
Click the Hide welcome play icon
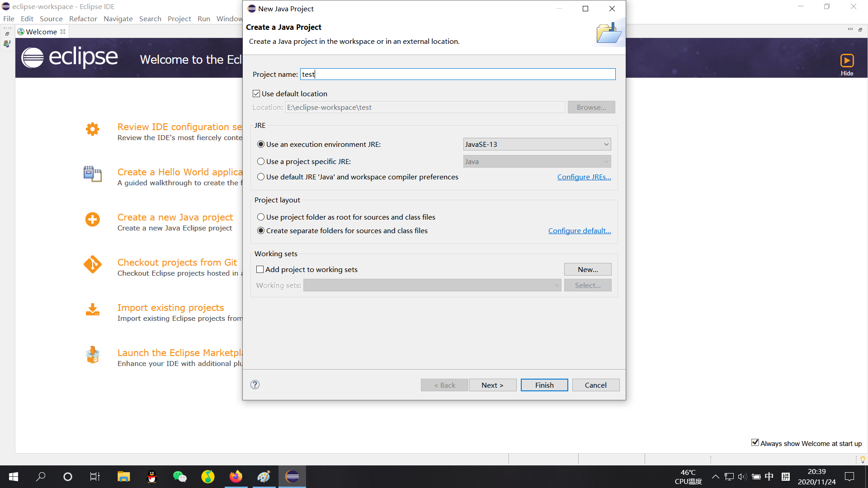(847, 61)
